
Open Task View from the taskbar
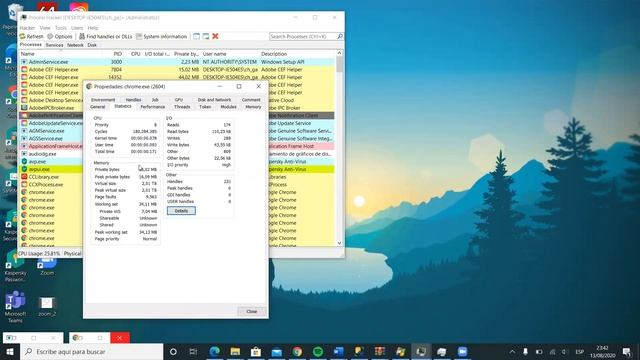coord(193,351)
